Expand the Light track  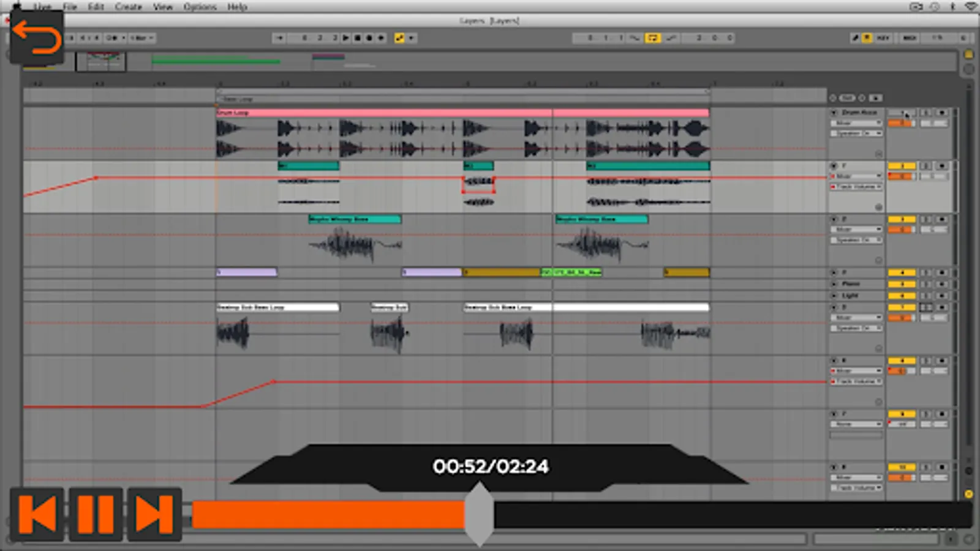834,296
